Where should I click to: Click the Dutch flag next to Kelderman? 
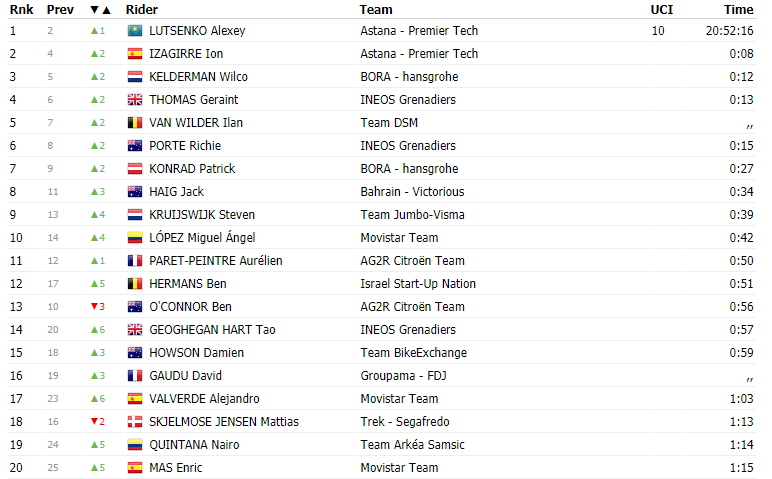point(134,77)
